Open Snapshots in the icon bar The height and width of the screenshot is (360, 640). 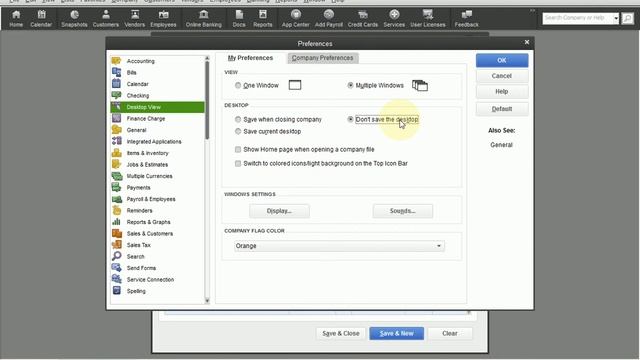tap(74, 19)
